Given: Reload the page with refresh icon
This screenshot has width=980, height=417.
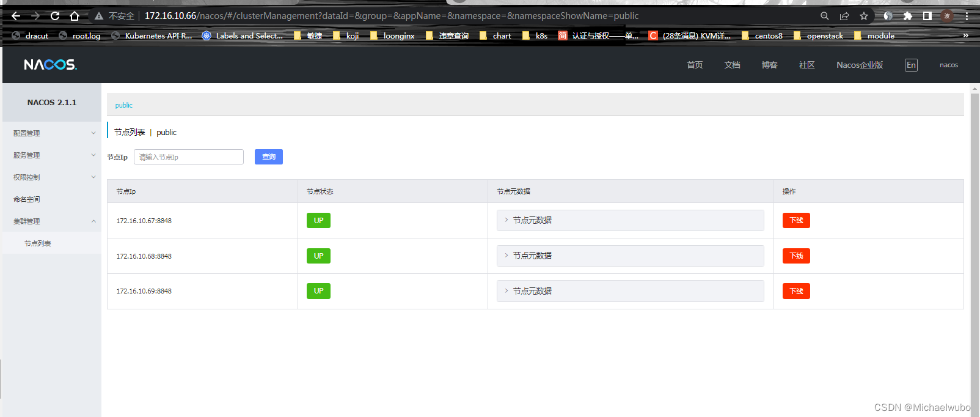Looking at the screenshot, I should [55, 16].
